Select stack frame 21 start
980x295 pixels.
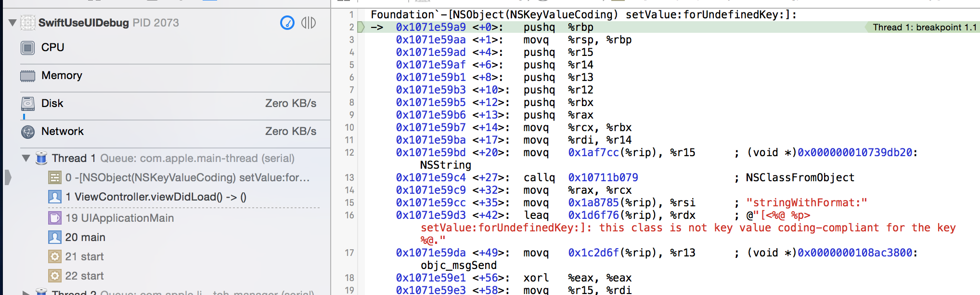click(84, 256)
